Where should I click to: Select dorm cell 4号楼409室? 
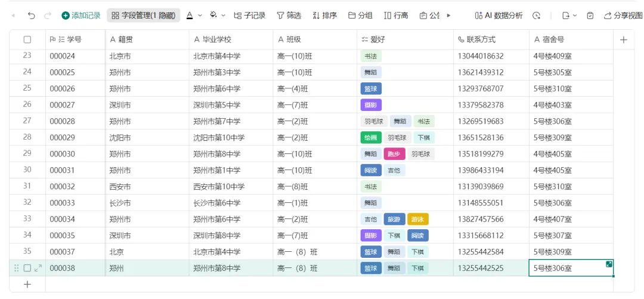click(x=571, y=56)
